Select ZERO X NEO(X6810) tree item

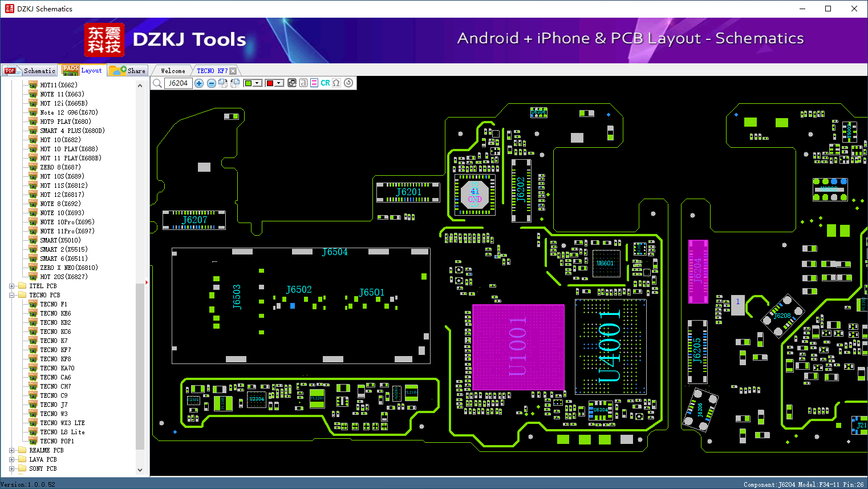69,268
